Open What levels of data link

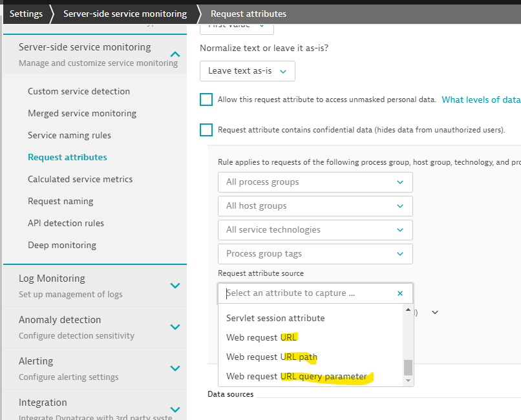[x=480, y=100]
